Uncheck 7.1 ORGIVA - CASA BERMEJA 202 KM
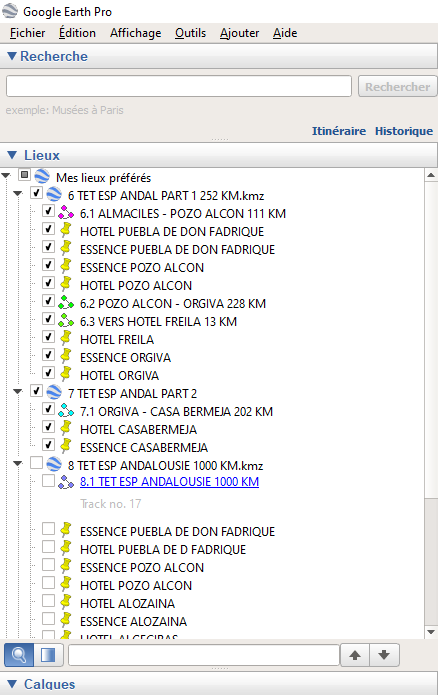Image resolution: width=438 pixels, height=695 pixels. coord(48,409)
